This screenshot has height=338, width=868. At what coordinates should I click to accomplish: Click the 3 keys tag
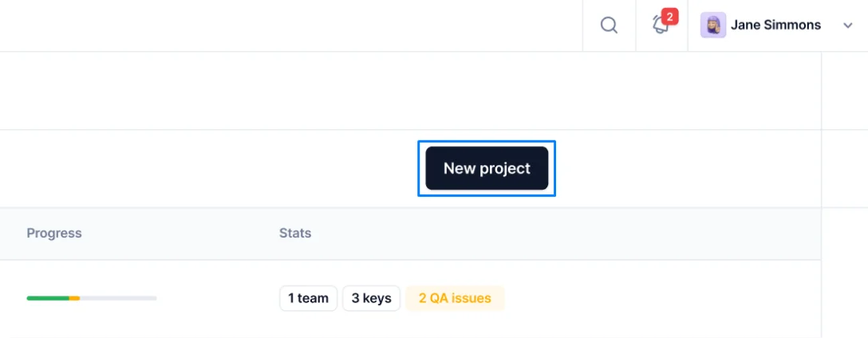point(371,298)
